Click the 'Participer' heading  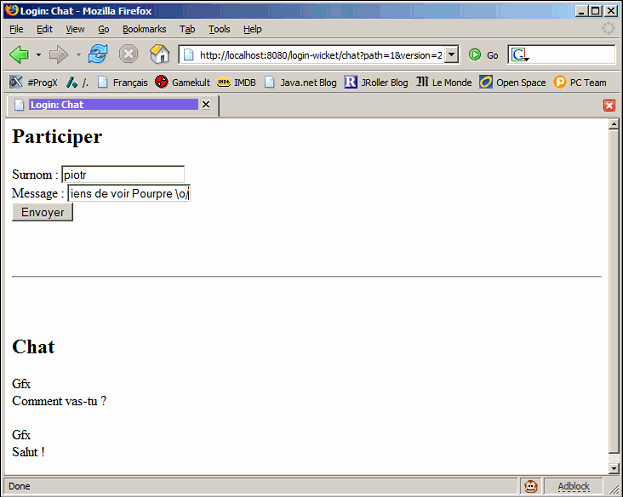coord(57,137)
